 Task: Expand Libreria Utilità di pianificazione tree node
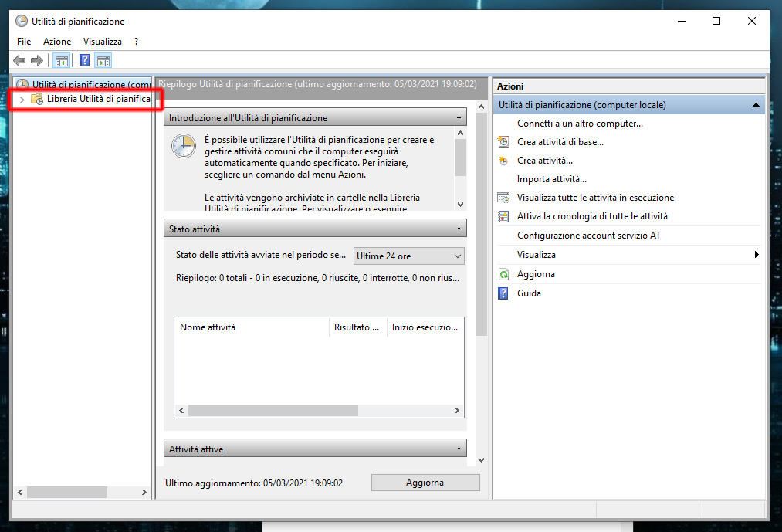click(22, 100)
